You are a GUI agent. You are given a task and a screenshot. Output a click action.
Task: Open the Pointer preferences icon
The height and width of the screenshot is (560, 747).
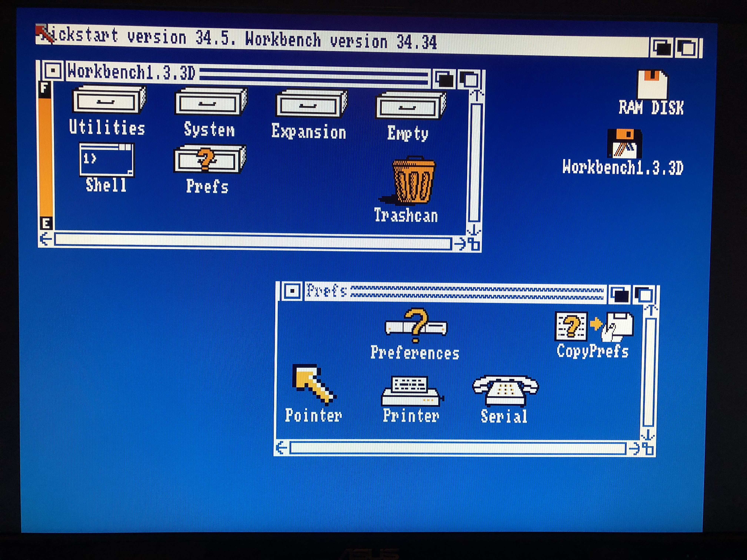pyautogui.click(x=314, y=384)
